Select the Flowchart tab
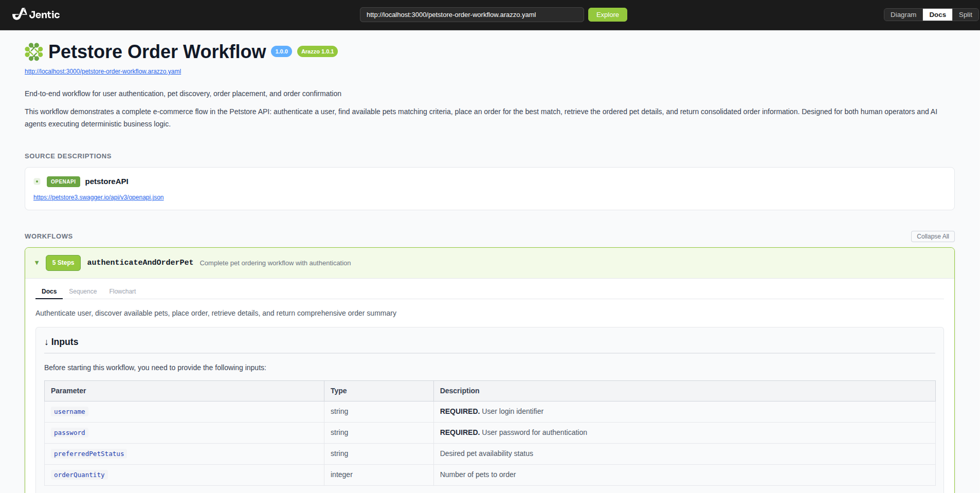The width and height of the screenshot is (980, 493). (122, 291)
